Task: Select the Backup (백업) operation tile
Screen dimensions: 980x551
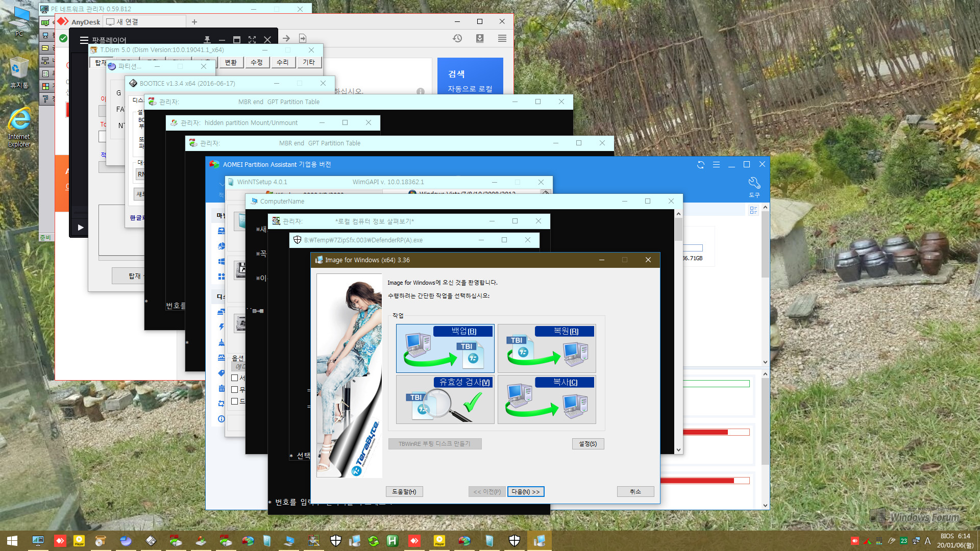Action: pos(445,348)
